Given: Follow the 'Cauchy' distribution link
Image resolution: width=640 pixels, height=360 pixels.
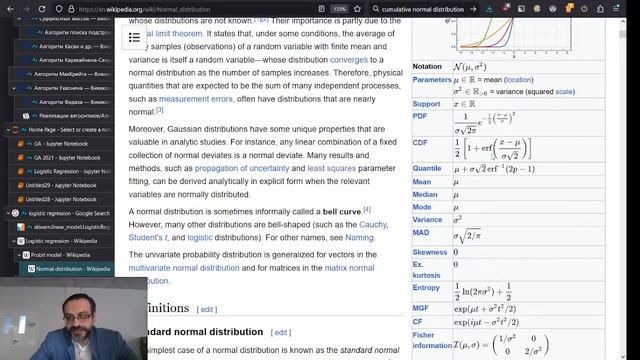Looking at the screenshot, I should click(373, 224).
